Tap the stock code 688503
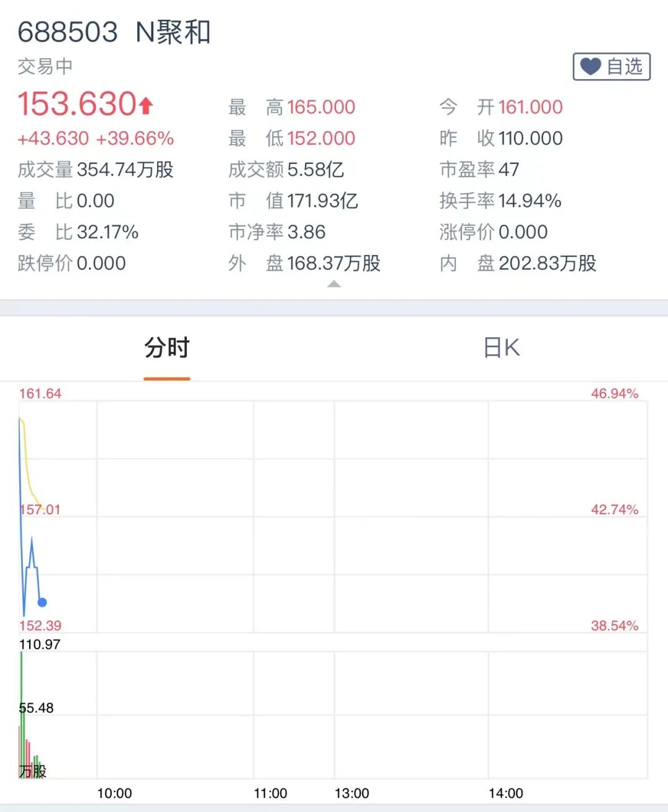 coord(67,32)
